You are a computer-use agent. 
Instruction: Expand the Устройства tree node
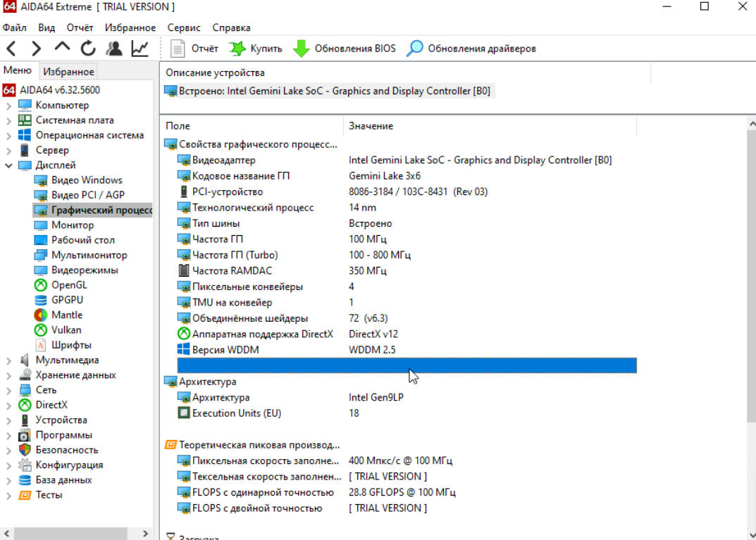click(8, 420)
